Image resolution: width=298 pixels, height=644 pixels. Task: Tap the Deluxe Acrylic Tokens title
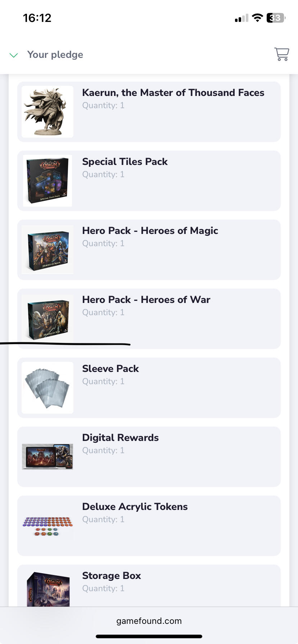(135, 507)
